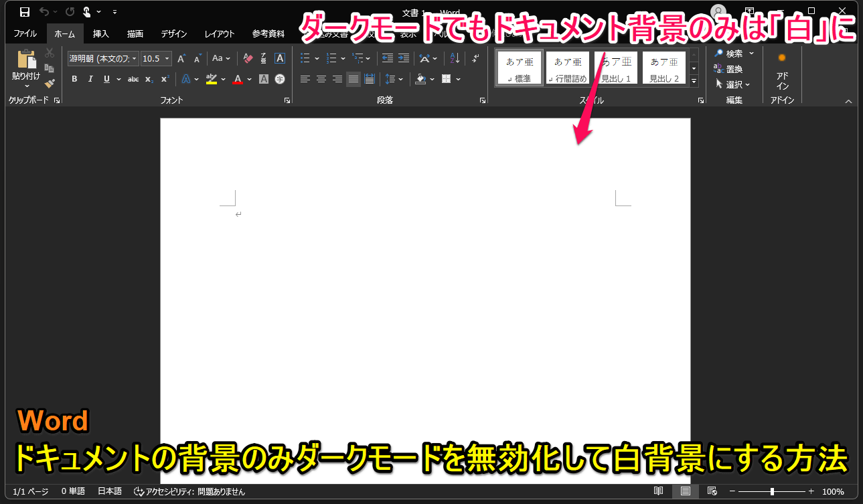
Task: Toggle Italic formatting
Action: click(x=90, y=79)
